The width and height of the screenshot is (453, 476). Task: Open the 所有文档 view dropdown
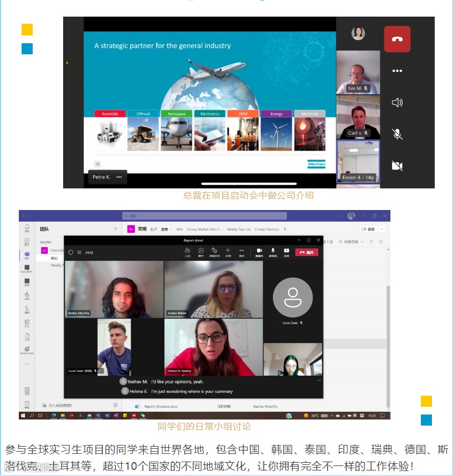(351, 242)
